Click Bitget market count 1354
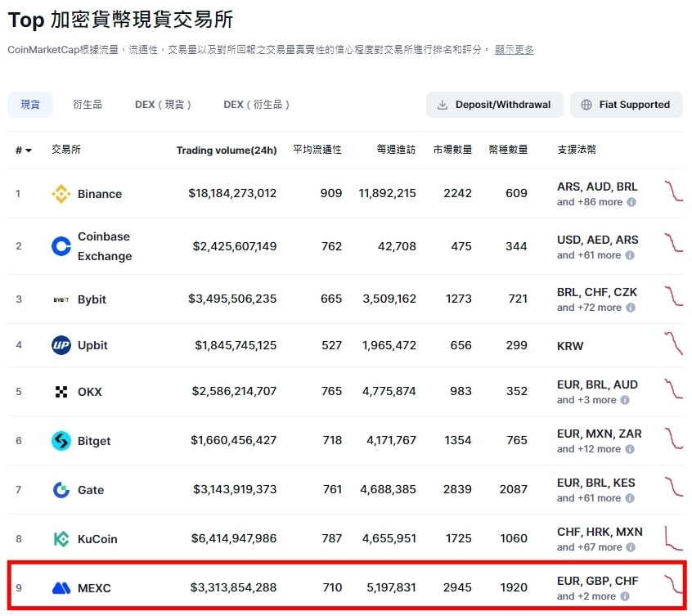The height and width of the screenshot is (616, 692). [458, 440]
